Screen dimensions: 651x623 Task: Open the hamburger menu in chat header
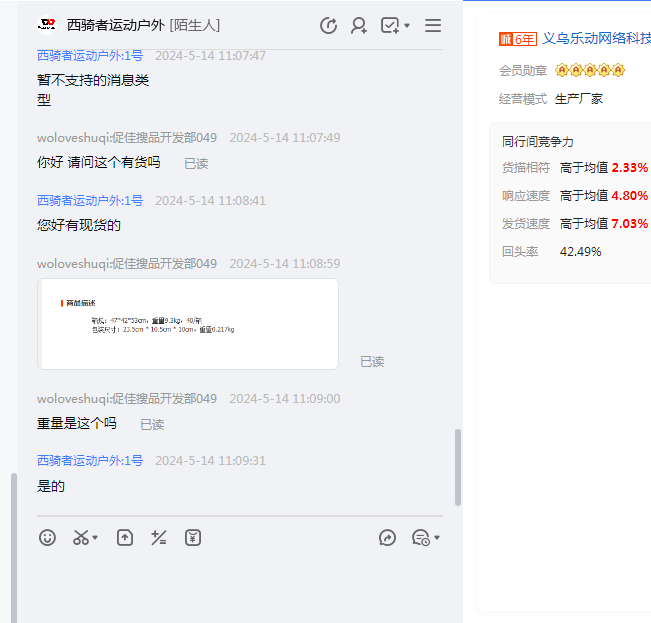pyautogui.click(x=433, y=26)
